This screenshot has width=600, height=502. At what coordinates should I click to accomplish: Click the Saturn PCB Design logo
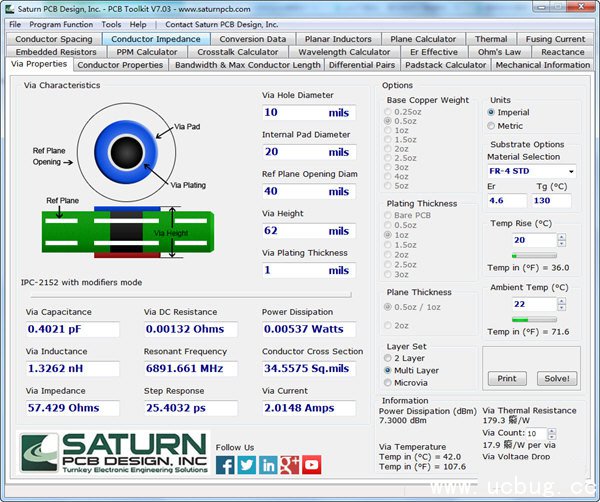pyautogui.click(x=112, y=455)
